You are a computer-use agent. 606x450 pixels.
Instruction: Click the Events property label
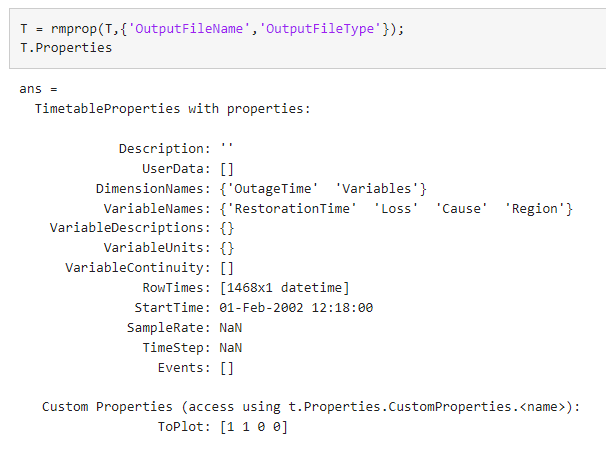point(184,368)
